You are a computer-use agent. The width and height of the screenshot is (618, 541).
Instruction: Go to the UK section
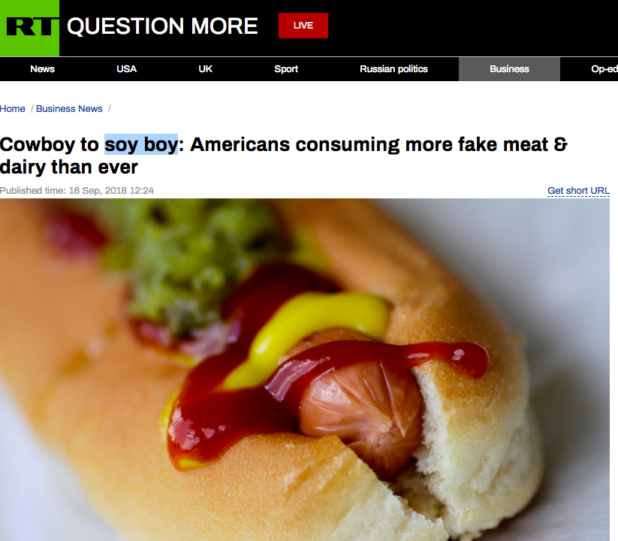click(x=205, y=69)
